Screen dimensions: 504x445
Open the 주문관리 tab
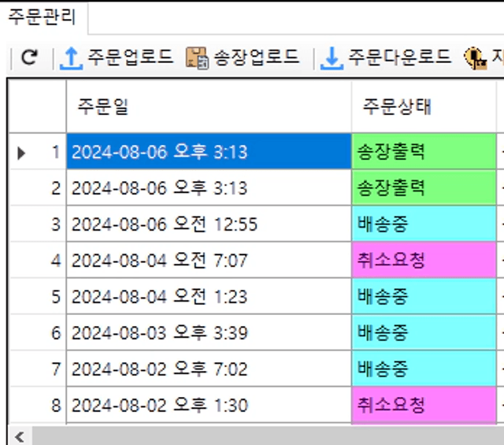point(42,17)
